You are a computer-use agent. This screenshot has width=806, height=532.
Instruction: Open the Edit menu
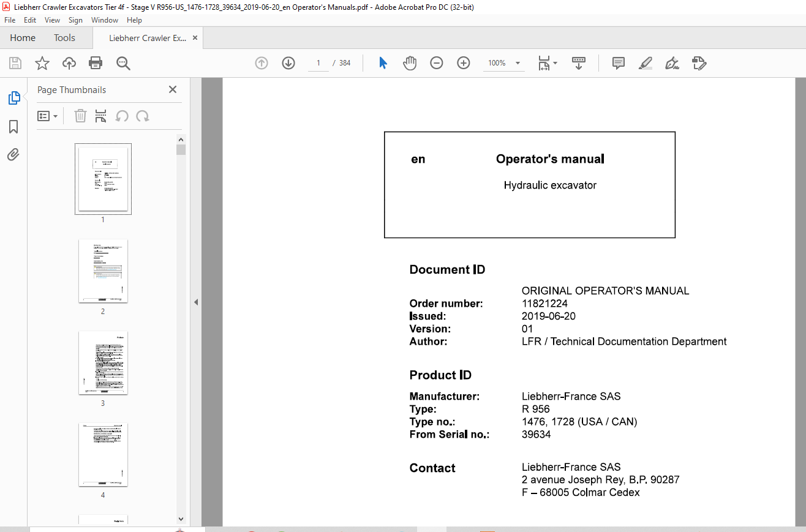pos(30,20)
